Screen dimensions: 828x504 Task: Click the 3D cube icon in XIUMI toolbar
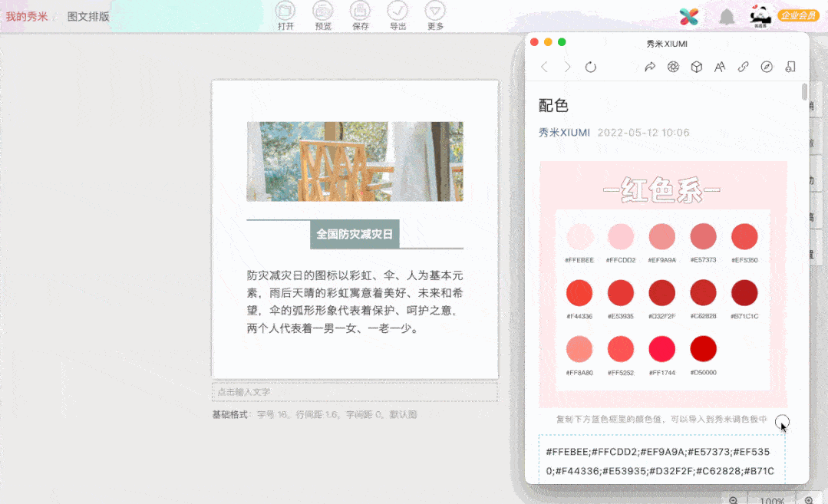click(x=696, y=67)
